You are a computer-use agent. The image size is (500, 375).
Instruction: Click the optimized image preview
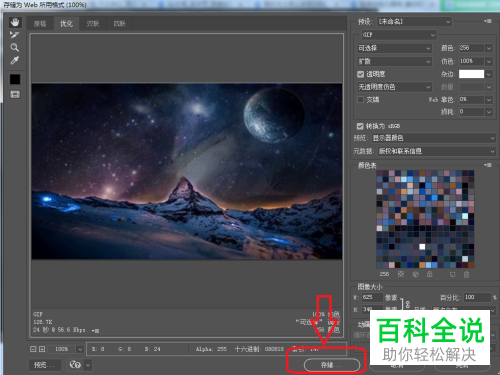[x=187, y=171]
